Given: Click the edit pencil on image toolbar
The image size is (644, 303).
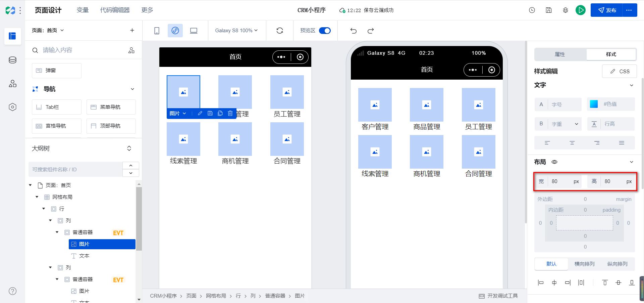Looking at the screenshot, I should (x=200, y=113).
